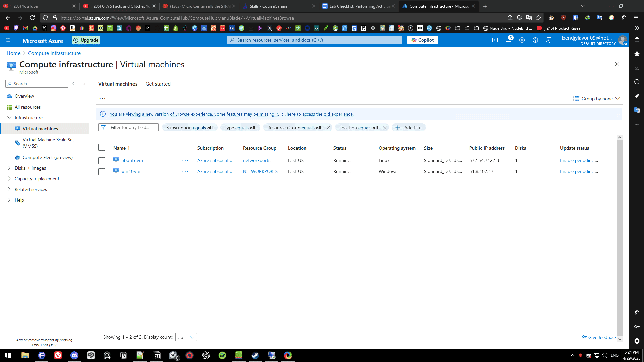
Task: Toggle the select-all rows checkbox
Action: 102,147
